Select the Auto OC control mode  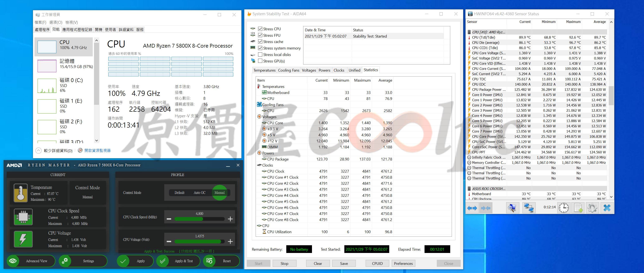(199, 193)
